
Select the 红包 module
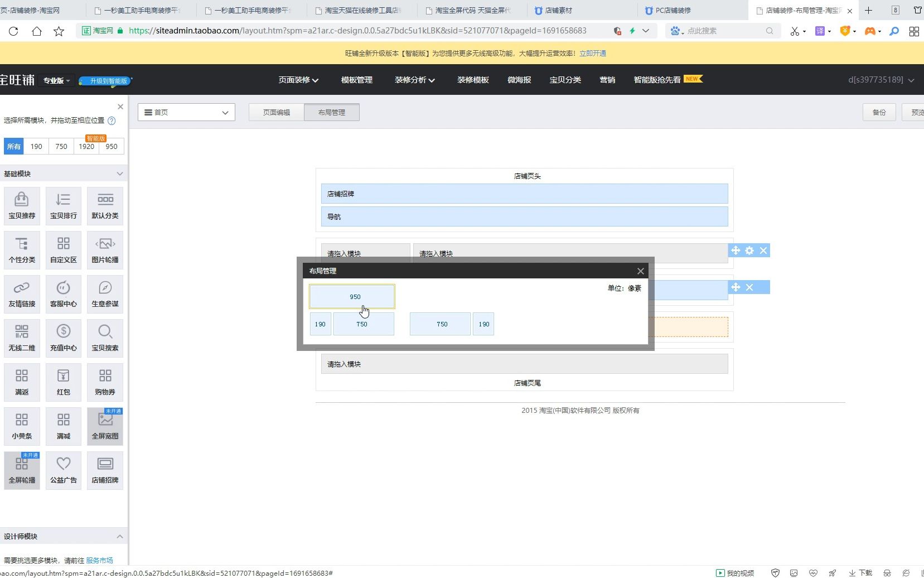click(64, 382)
